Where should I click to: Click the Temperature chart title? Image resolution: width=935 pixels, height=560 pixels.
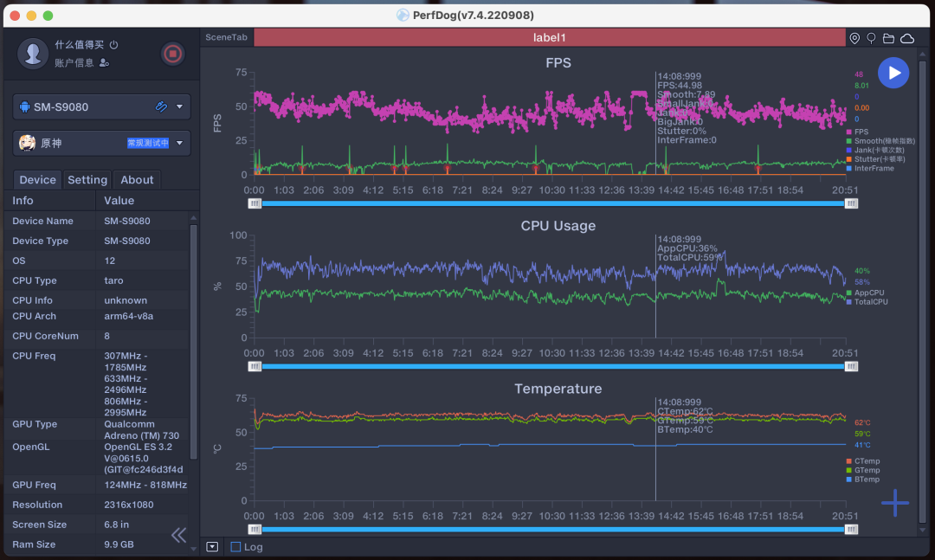tap(558, 389)
